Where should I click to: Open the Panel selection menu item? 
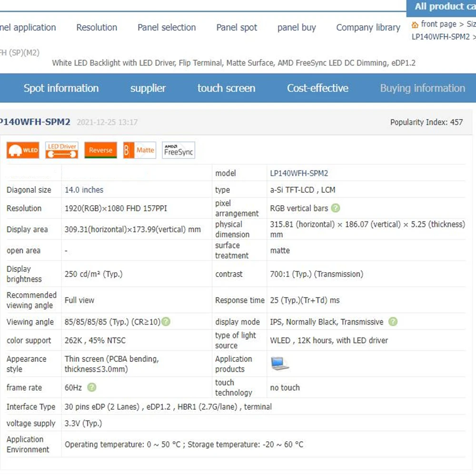[166, 27]
